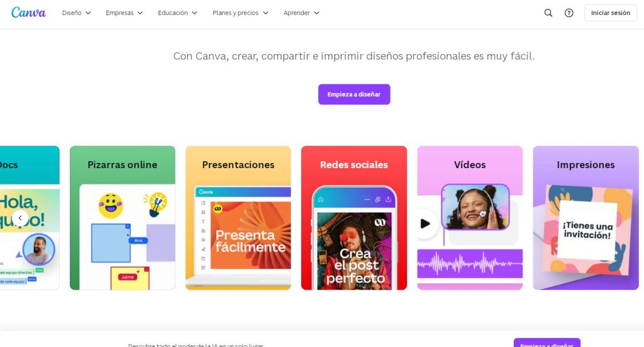644x347 pixels.
Task: Open the Pizarras online card
Action: (x=123, y=217)
